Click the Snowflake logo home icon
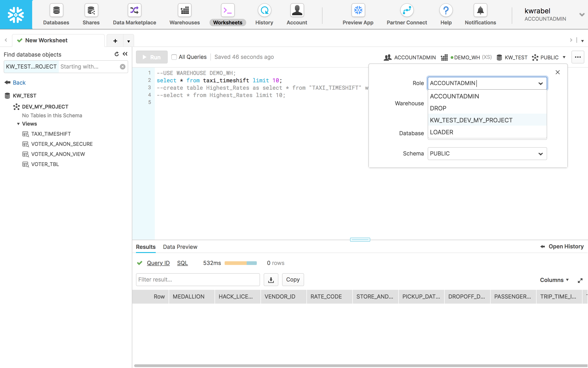Image resolution: width=588 pixels, height=368 pixels. click(16, 14)
